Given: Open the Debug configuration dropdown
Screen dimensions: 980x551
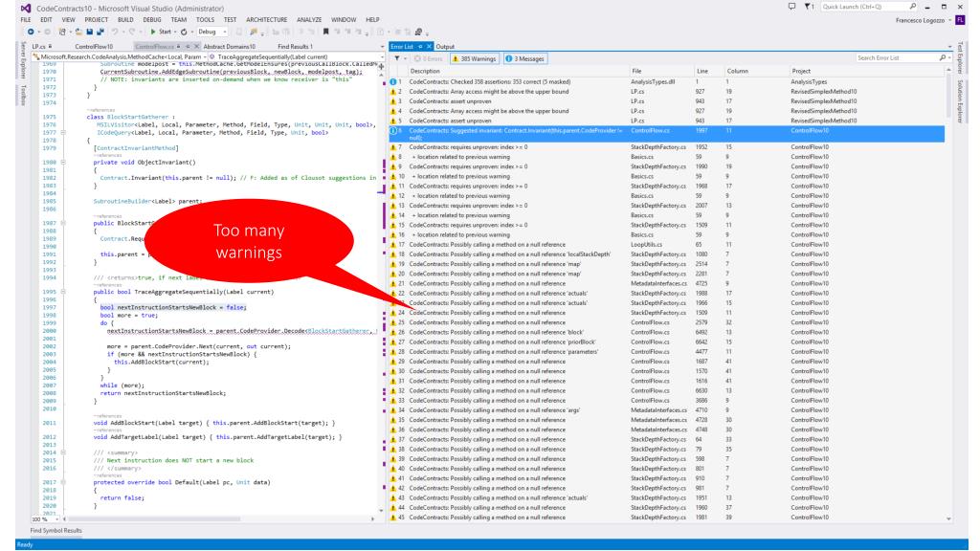Looking at the screenshot, I should 226,32.
